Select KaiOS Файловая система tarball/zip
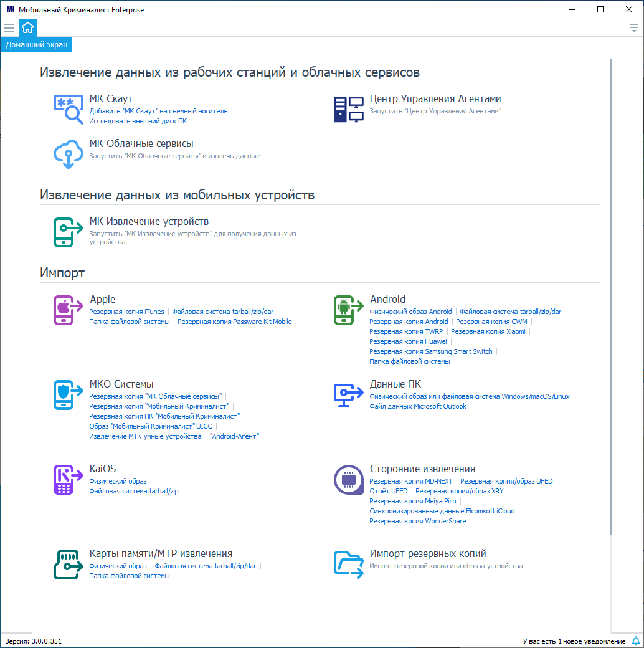This screenshot has height=648, width=644. coord(134,491)
